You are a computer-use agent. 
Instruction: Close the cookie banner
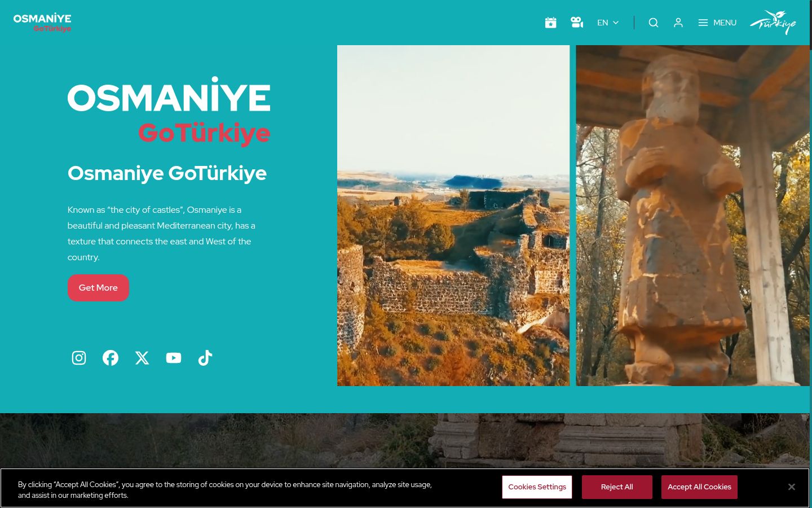tap(792, 487)
